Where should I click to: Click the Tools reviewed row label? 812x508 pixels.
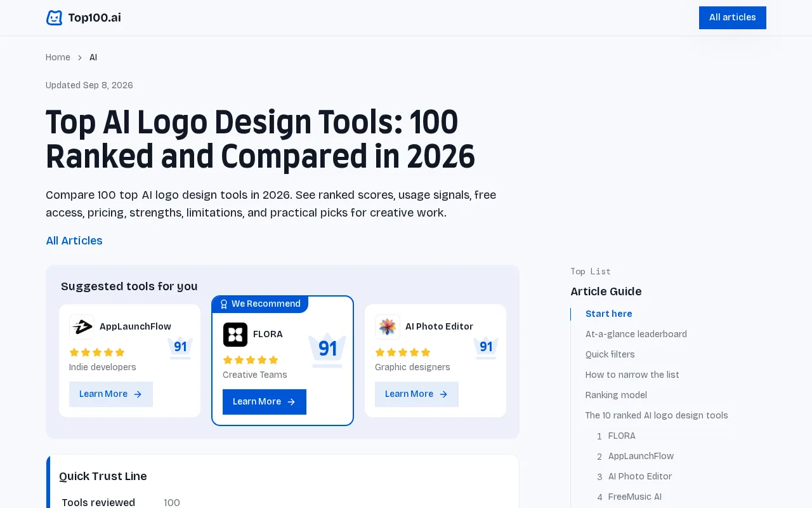98,503
